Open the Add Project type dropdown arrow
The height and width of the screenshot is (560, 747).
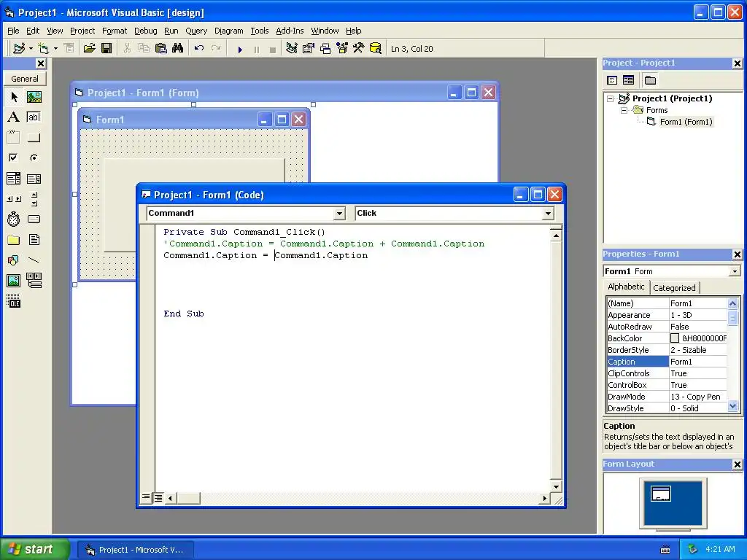point(31,48)
